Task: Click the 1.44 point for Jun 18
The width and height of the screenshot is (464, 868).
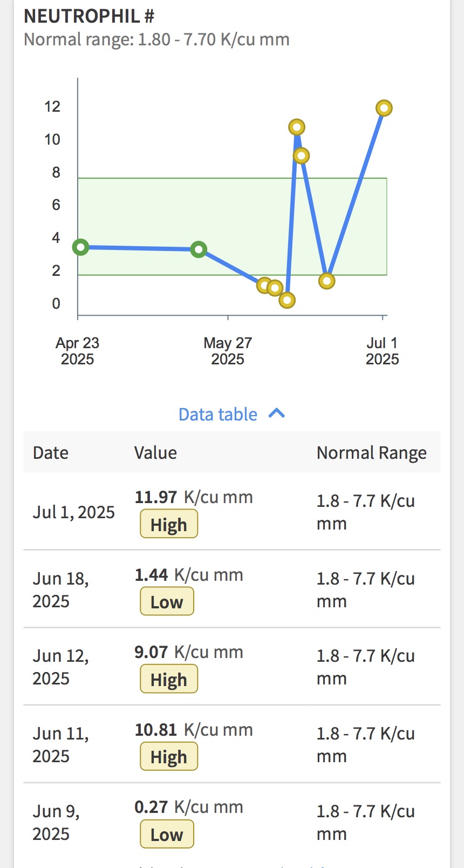Action: pyautogui.click(x=326, y=281)
